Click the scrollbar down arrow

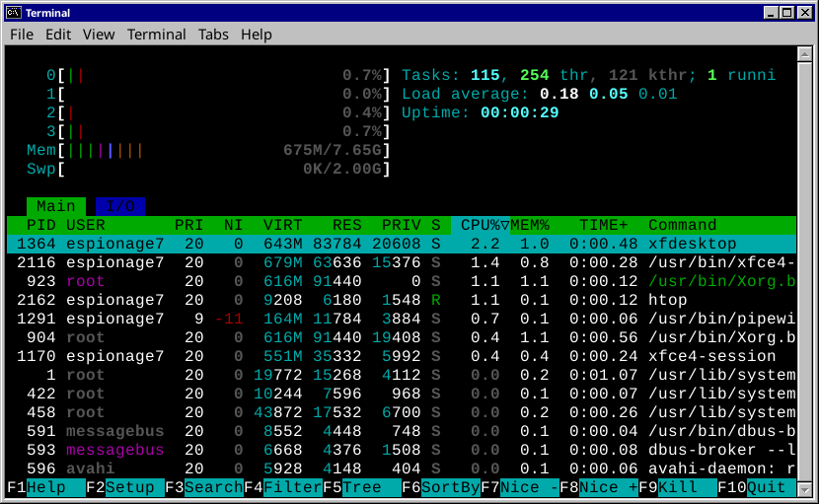[805, 489]
